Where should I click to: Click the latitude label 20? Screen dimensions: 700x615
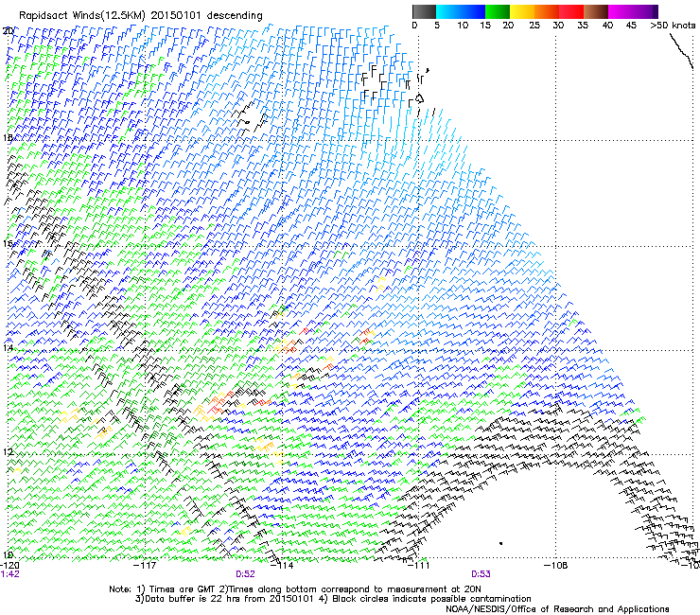(x=8, y=31)
